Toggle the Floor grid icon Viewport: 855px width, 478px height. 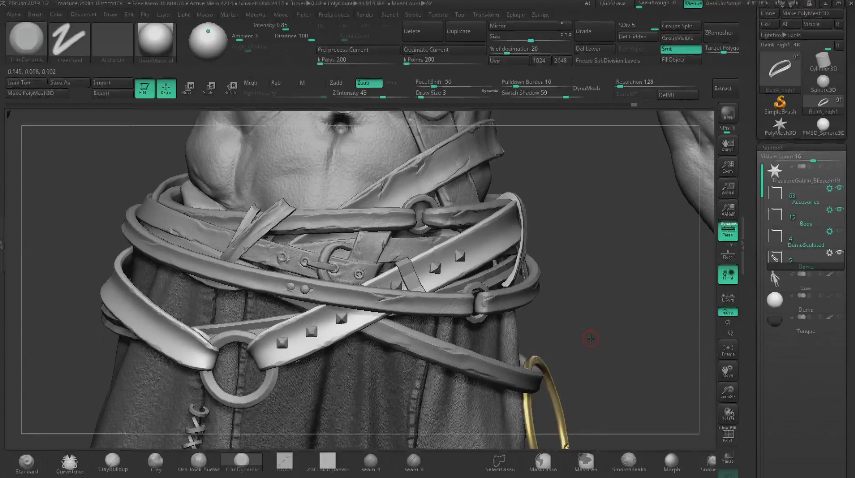[x=727, y=253]
